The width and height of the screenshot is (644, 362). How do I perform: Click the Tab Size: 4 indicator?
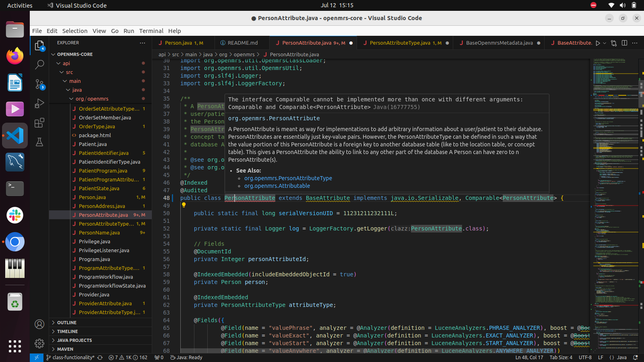(561, 357)
